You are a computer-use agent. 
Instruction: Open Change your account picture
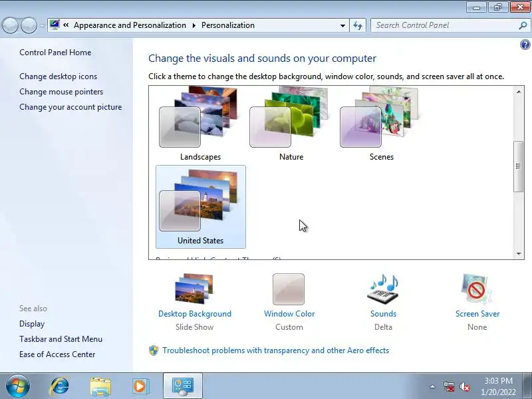(x=70, y=107)
